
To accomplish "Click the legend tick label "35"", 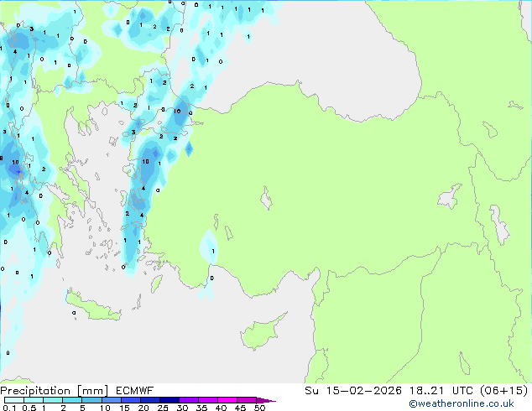I will pyautogui.click(x=201, y=408).
